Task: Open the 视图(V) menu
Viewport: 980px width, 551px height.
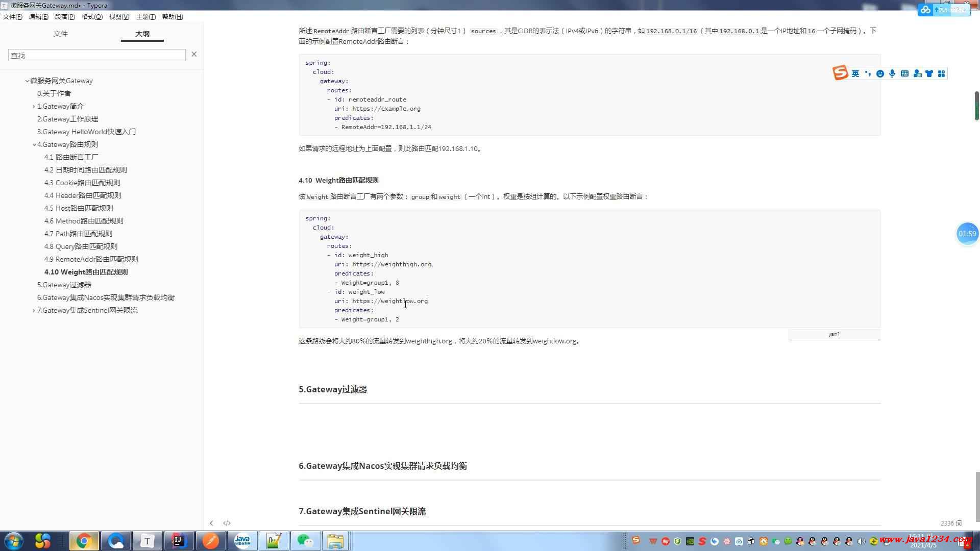Action: (x=119, y=17)
